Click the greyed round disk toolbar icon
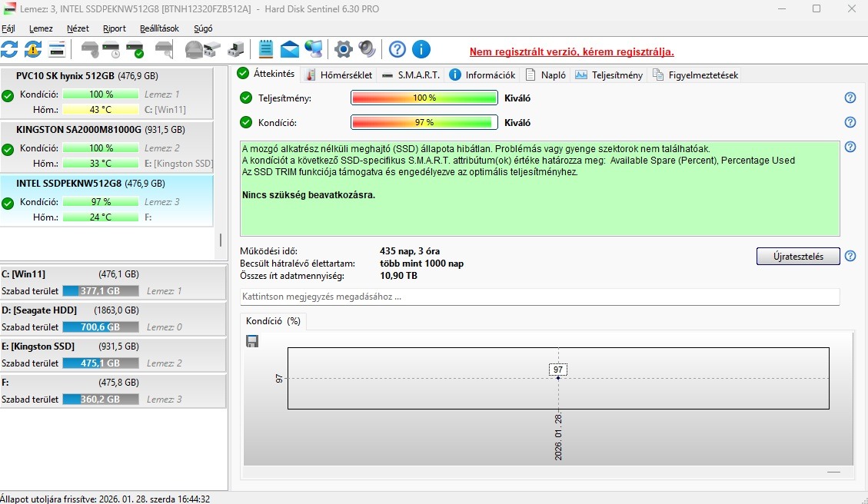 click(x=193, y=50)
